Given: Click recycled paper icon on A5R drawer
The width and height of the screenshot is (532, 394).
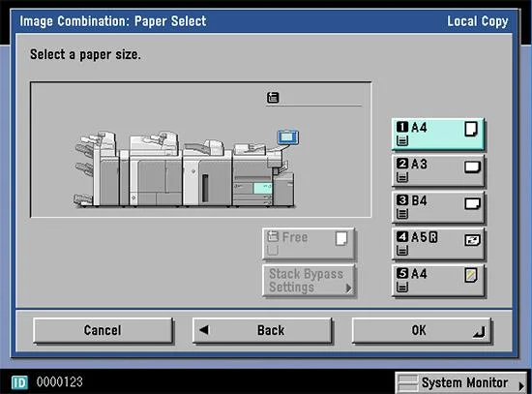Looking at the screenshot, I should click(472, 240).
